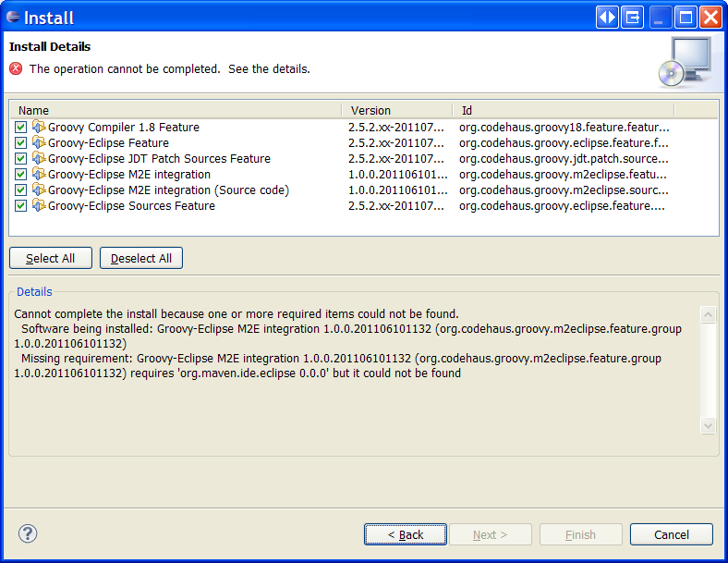
Task: Sort list by Version column header
Action: tap(397, 110)
